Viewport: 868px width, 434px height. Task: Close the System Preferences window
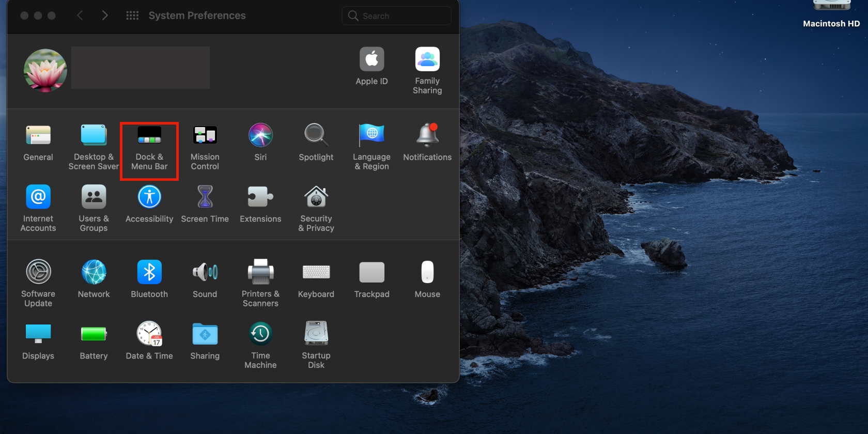click(24, 16)
